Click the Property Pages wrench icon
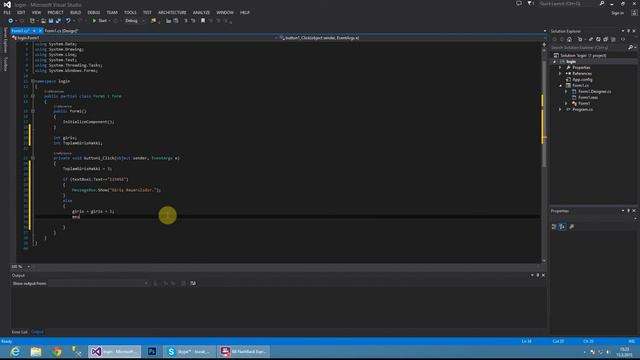This screenshot has width=640, height=360. (571, 227)
